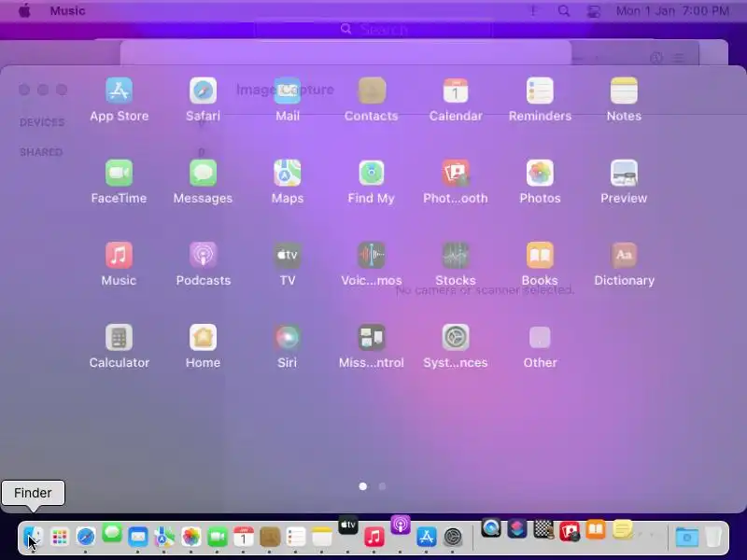Screen dimensions: 747x560
Task: Open Mail in the Launchpad grid
Action: tap(288, 91)
